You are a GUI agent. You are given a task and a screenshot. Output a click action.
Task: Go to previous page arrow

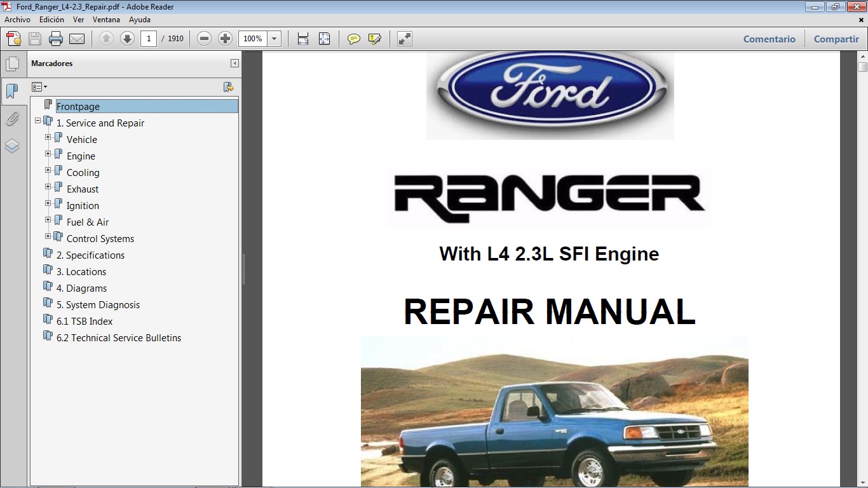coord(107,39)
